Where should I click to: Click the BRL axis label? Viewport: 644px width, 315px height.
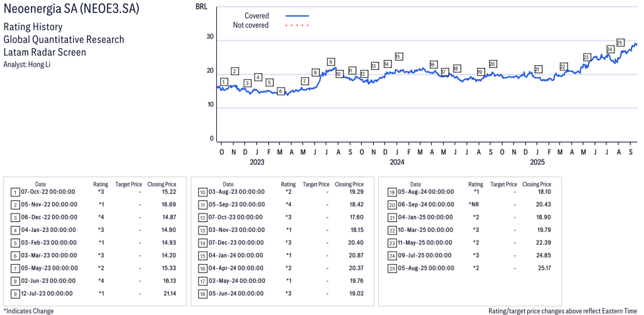[201, 6]
